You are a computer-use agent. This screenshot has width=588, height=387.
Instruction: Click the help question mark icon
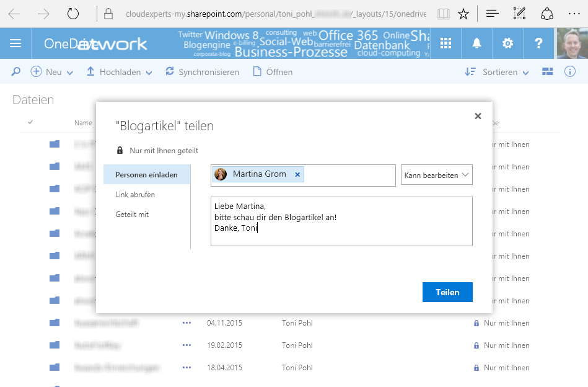click(x=538, y=43)
